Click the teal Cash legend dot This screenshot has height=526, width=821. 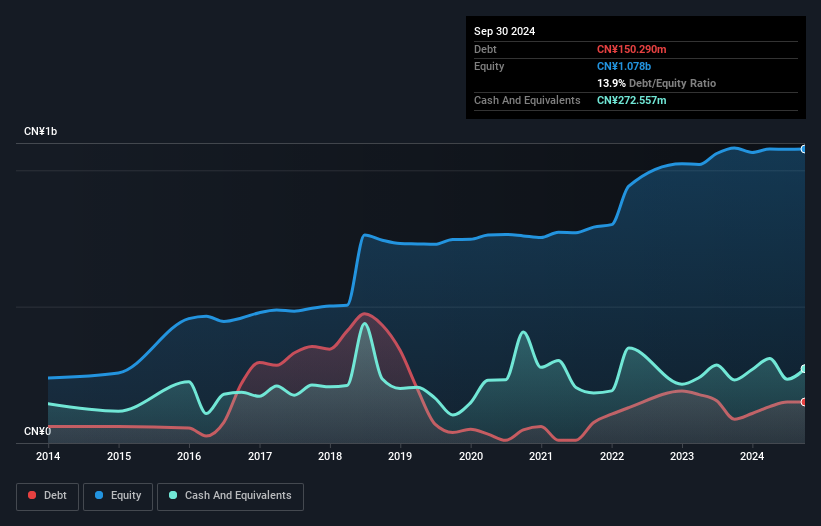tap(173, 495)
